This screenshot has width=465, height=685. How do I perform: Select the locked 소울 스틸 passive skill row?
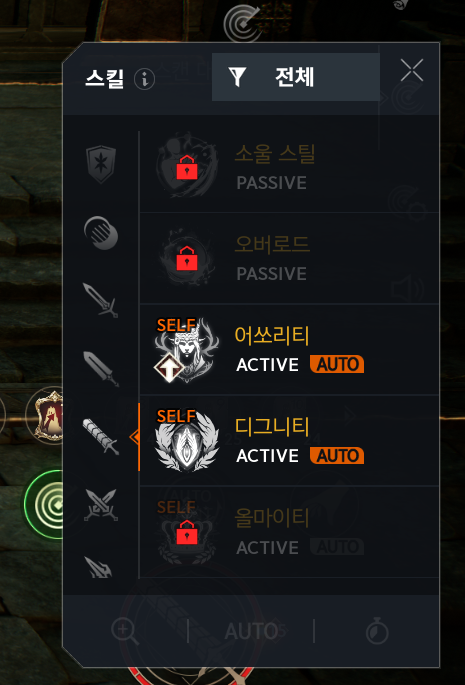pos(289,168)
